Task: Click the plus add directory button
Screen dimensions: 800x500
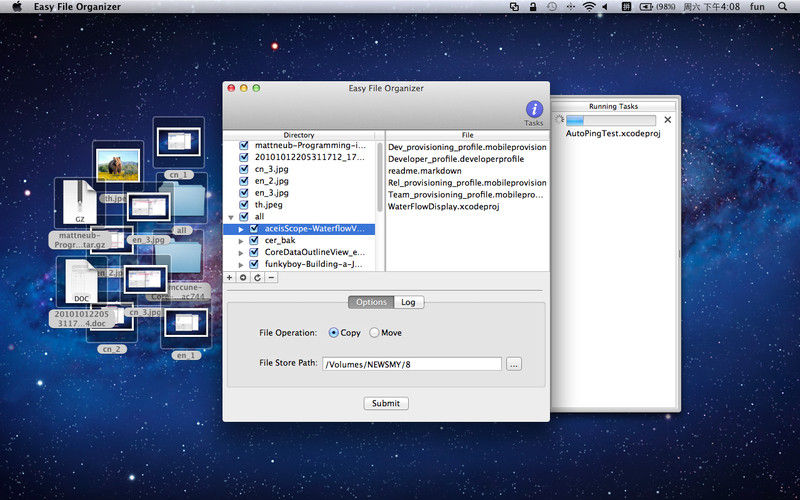Action: pyautogui.click(x=230, y=278)
